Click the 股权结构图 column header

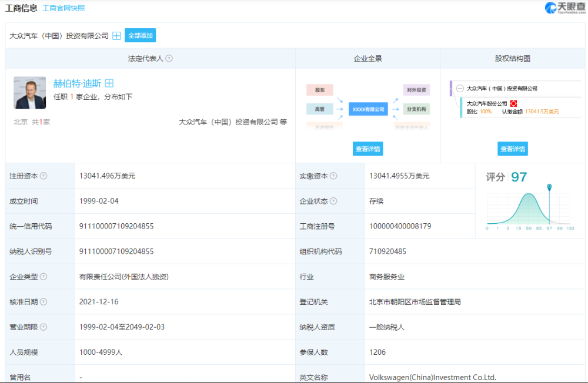pos(513,59)
